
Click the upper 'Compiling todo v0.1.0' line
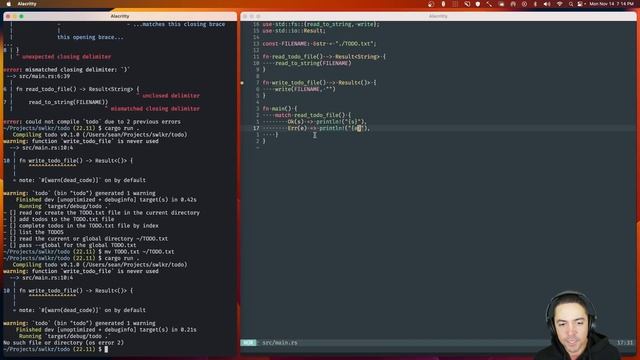pyautogui.click(x=100, y=135)
